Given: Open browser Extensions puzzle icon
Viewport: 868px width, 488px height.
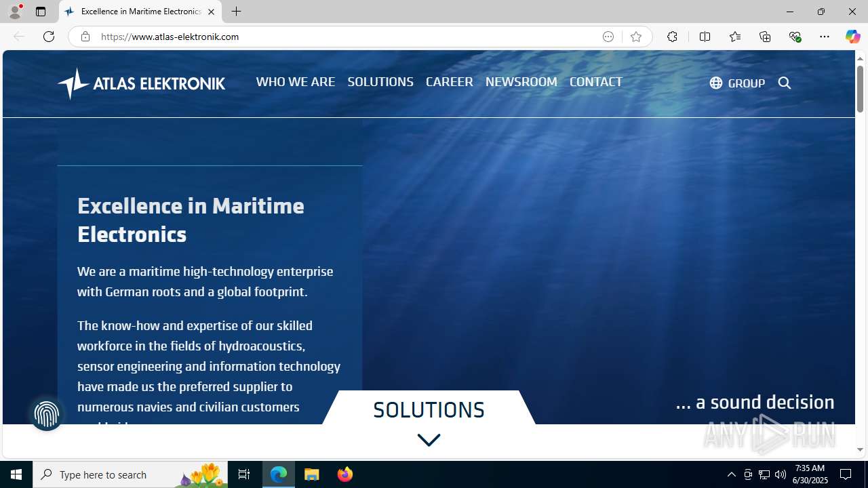Looking at the screenshot, I should pos(672,37).
